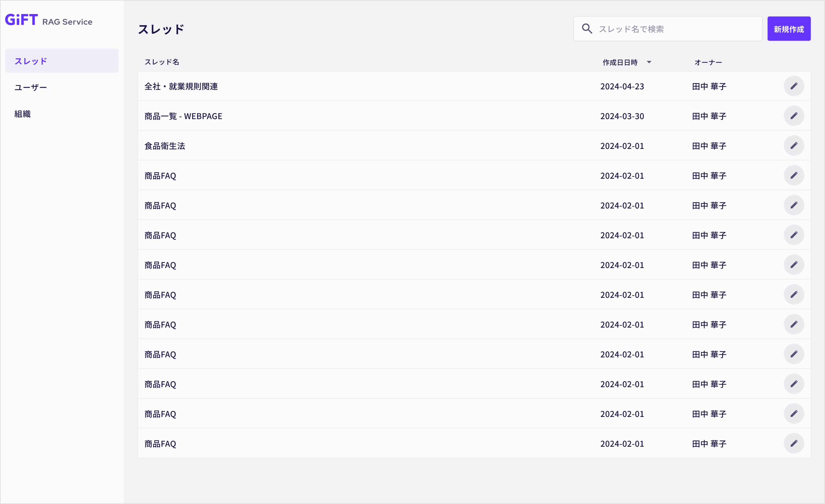Screen dimensions: 825x504
Task: Focus the スレッド名で検索 search field
Action: point(668,29)
